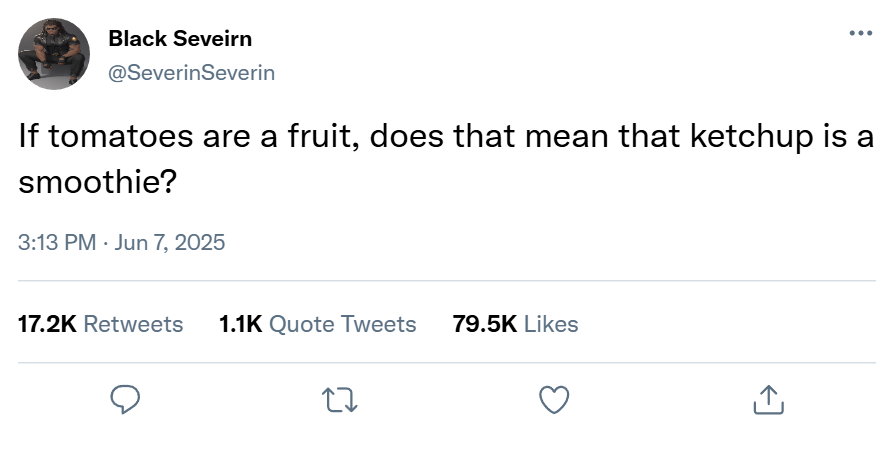Click the share upload arrow icon
The width and height of the screenshot is (894, 454).
coord(767,400)
